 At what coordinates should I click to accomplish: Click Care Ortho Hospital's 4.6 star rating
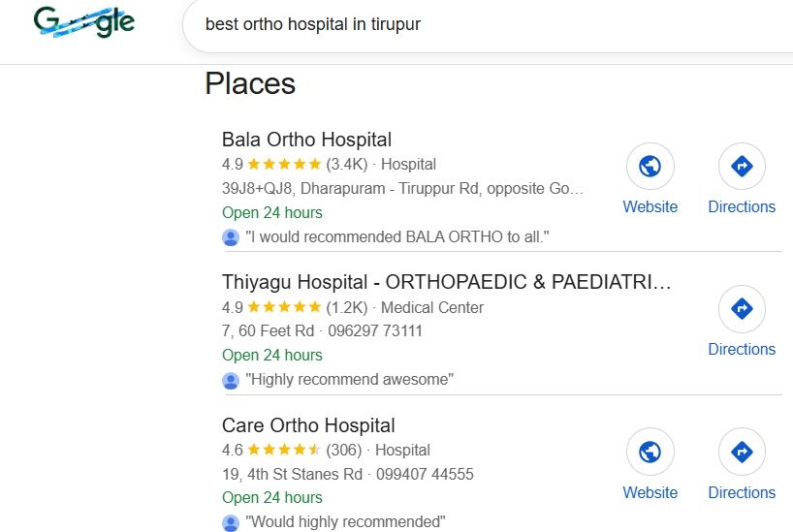click(284, 451)
